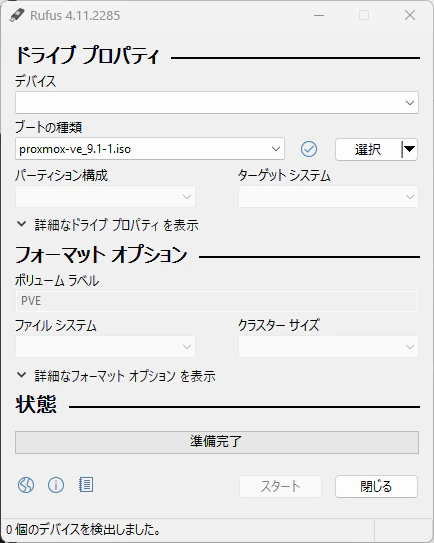Open the デバイス device dropdown
This screenshot has width=434, height=543.
(x=217, y=103)
